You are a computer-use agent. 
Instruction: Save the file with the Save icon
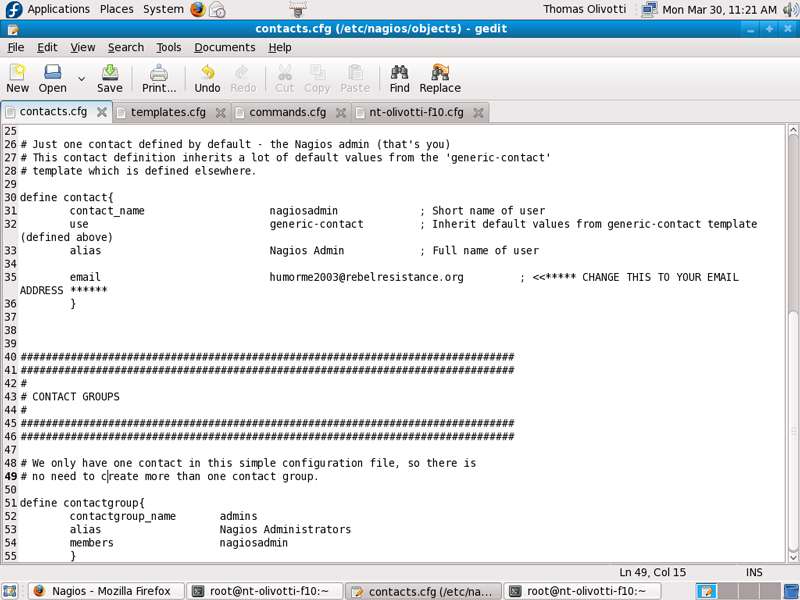click(110, 79)
